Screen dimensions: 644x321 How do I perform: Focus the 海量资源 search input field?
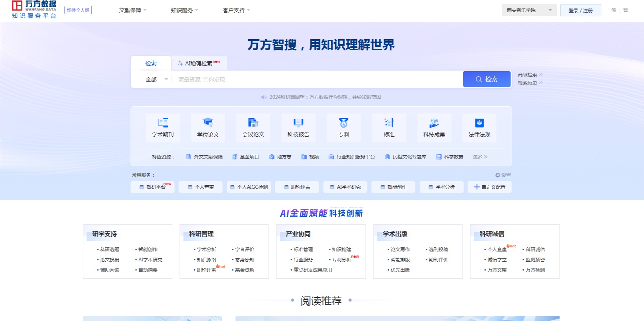click(x=317, y=79)
